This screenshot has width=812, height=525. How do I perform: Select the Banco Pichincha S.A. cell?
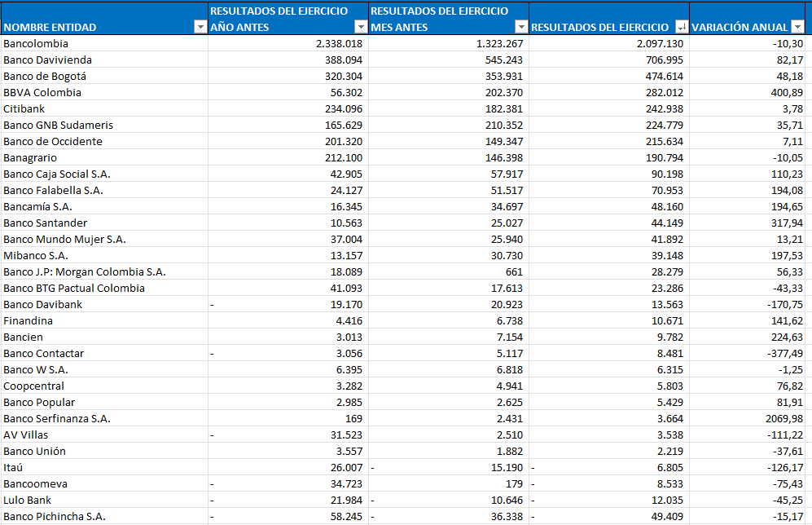click(x=104, y=517)
